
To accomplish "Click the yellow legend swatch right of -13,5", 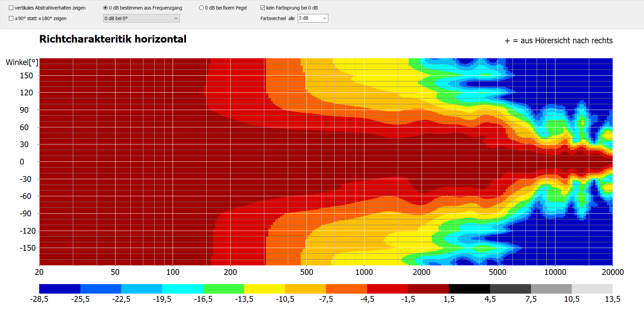I will (265, 289).
